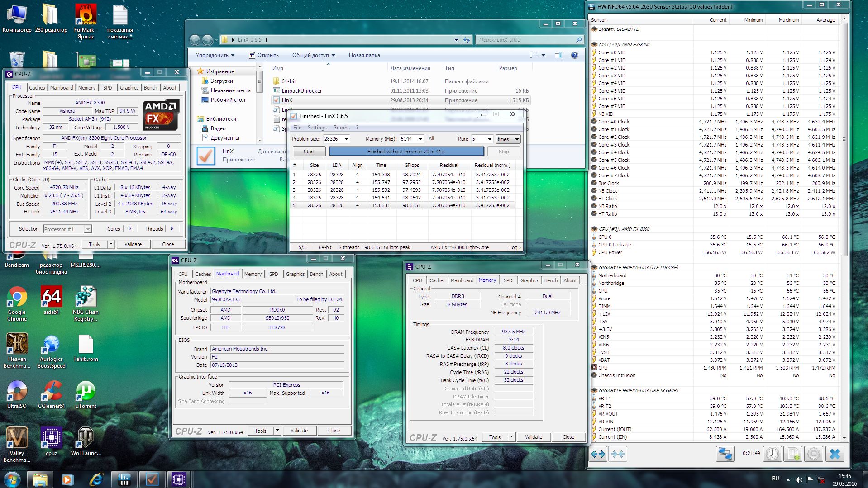Click LinX Log > button
This screenshot has width=868, height=488.
click(515, 247)
